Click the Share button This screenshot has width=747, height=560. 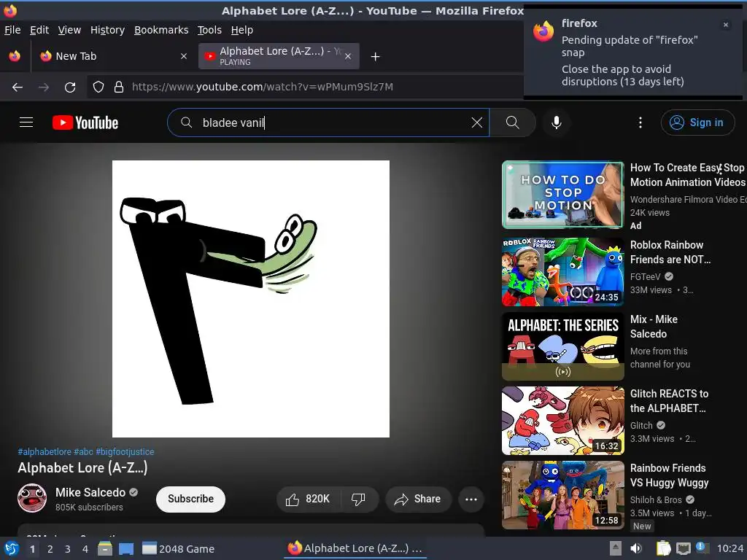pyautogui.click(x=418, y=499)
